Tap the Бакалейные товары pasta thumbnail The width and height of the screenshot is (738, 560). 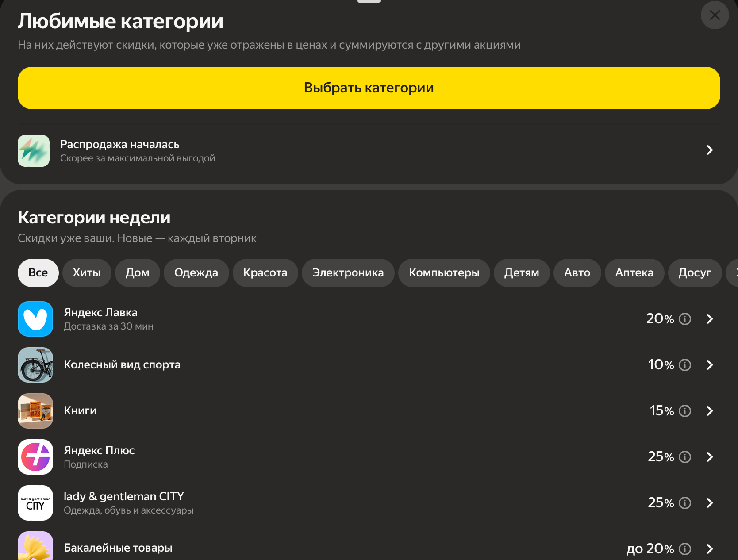click(35, 546)
